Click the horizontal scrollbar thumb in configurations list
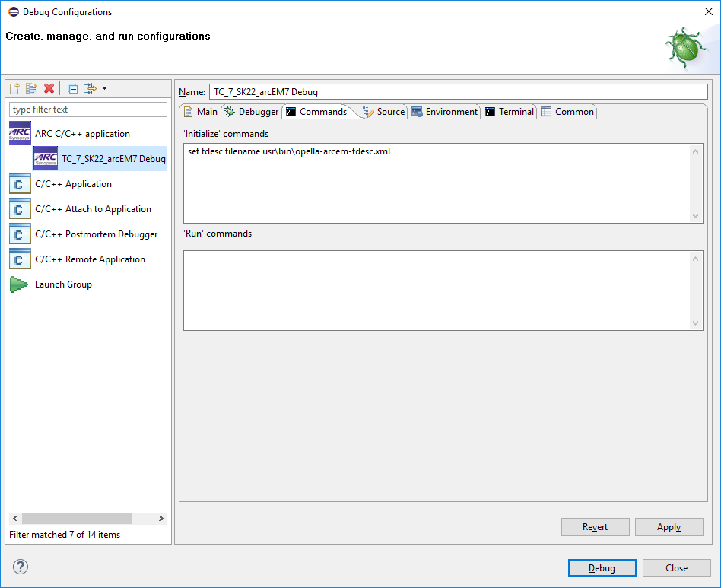Screen dimensions: 721x588 coord(77,518)
